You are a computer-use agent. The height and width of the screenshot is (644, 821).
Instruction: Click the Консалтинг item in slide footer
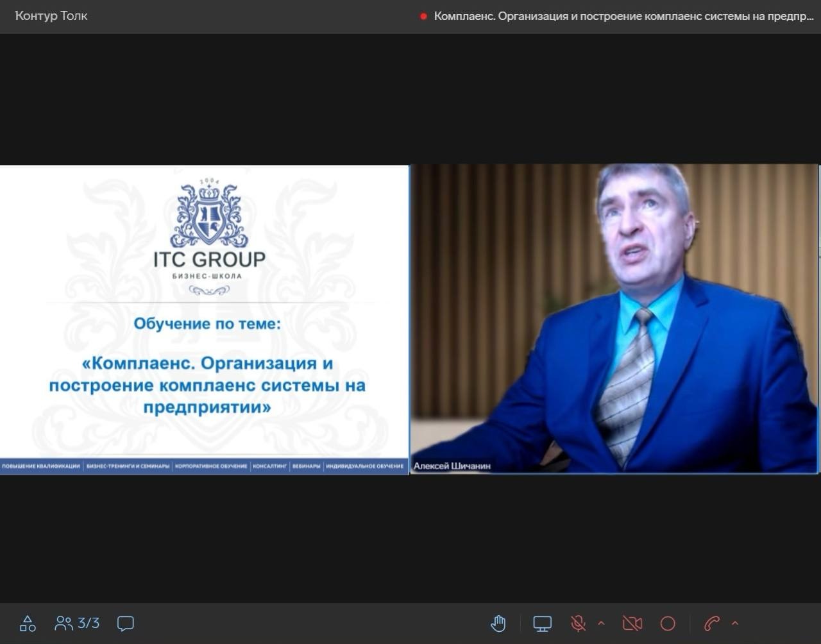269,466
